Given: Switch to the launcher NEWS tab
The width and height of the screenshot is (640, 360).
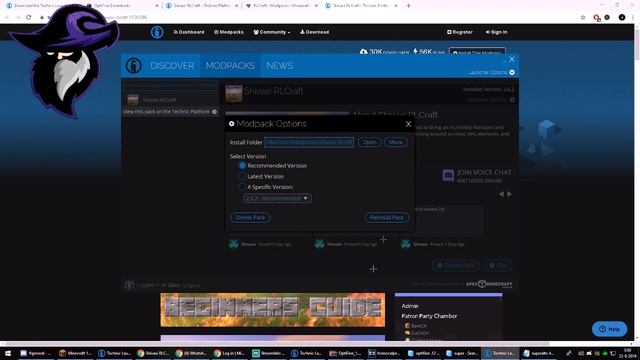Looking at the screenshot, I should click(280, 66).
